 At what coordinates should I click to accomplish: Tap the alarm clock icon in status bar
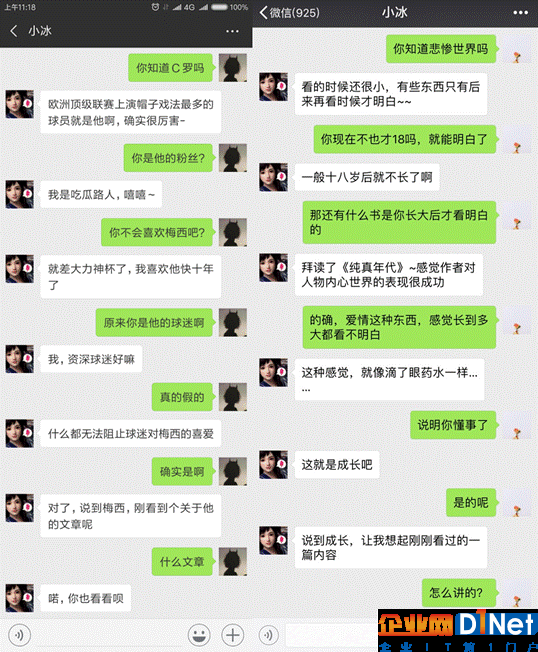pyautogui.click(x=155, y=7)
